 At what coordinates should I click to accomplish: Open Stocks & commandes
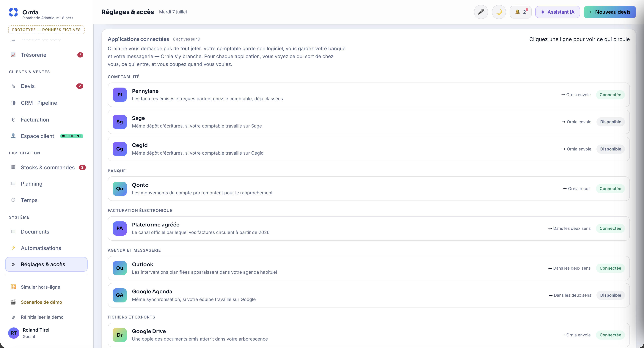pos(46,167)
